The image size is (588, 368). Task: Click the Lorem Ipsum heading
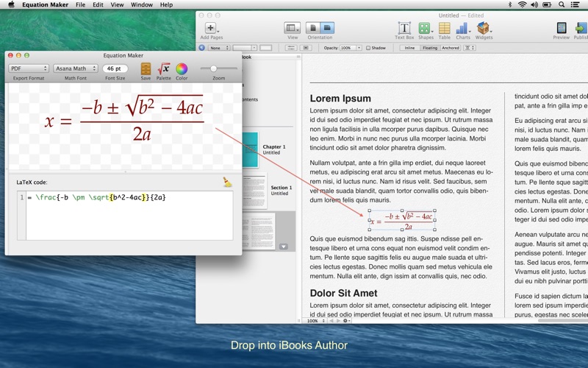[x=340, y=99]
